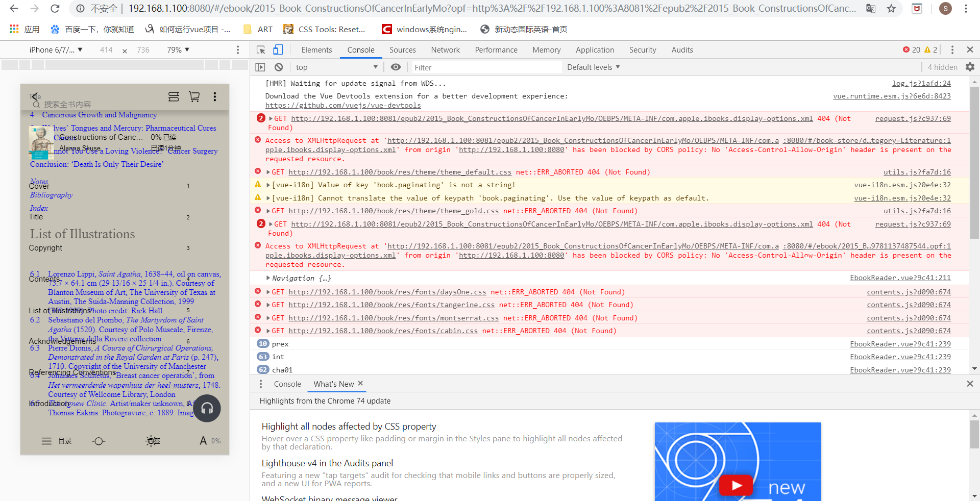The image size is (980, 501).
Task: Expand the Navigation object log entry
Action: point(268,278)
